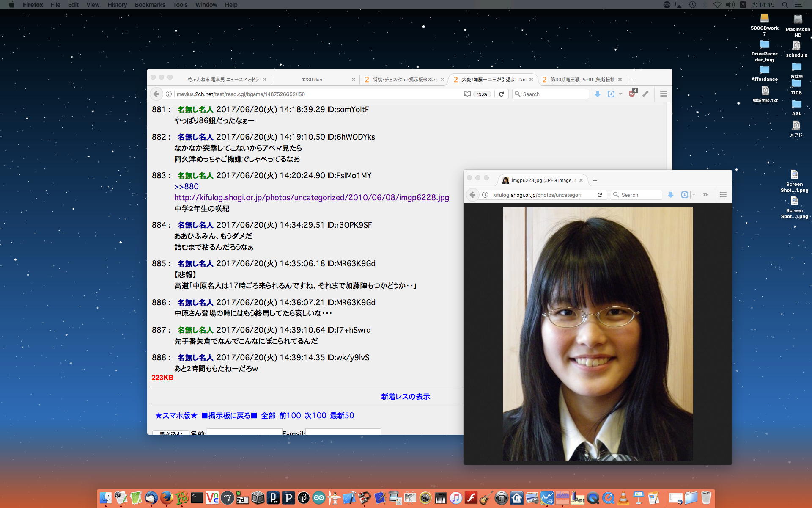Viewport: 812px width, 508px height.
Task: Click the uBlock Origin shield icon
Action: click(x=632, y=94)
